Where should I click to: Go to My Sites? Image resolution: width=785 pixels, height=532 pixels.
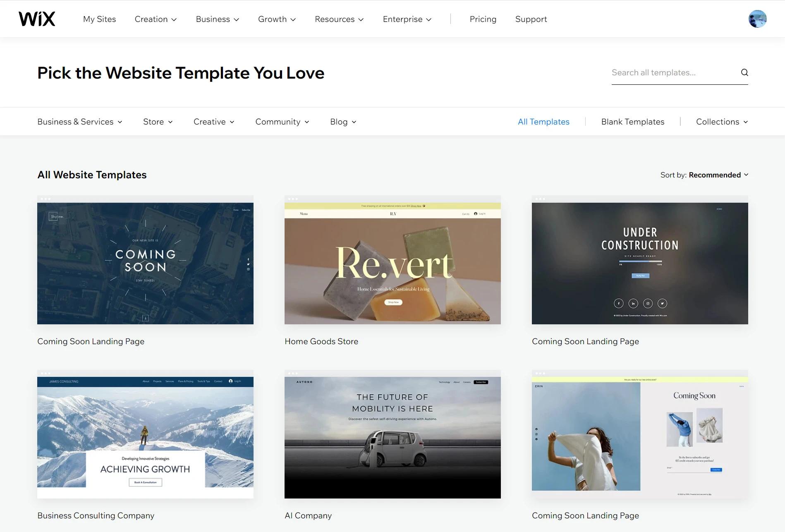point(99,19)
